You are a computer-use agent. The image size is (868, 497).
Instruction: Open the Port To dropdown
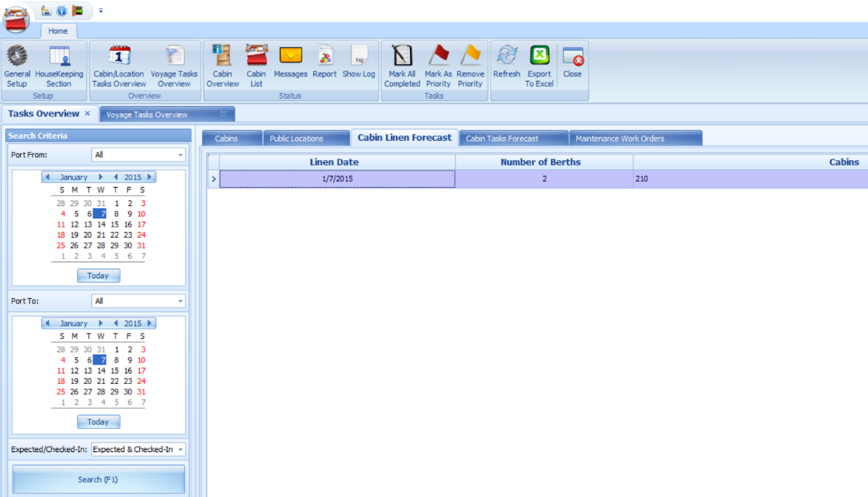tap(180, 300)
